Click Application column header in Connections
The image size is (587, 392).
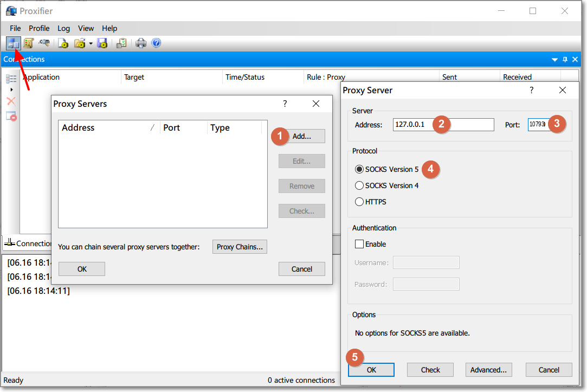click(70, 77)
